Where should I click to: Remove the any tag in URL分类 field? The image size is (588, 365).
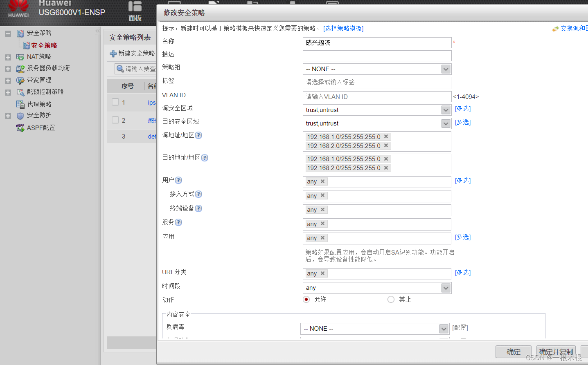coord(322,273)
